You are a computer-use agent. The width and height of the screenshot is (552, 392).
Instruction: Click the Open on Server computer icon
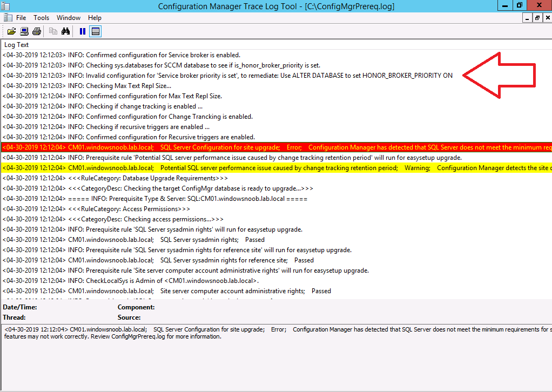[24, 31]
